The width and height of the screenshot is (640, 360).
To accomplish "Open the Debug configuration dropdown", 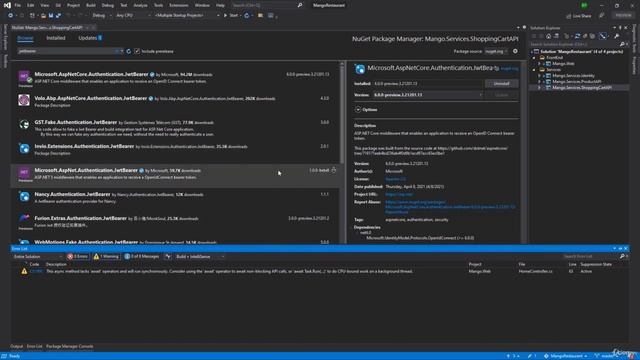I will click(102, 16).
